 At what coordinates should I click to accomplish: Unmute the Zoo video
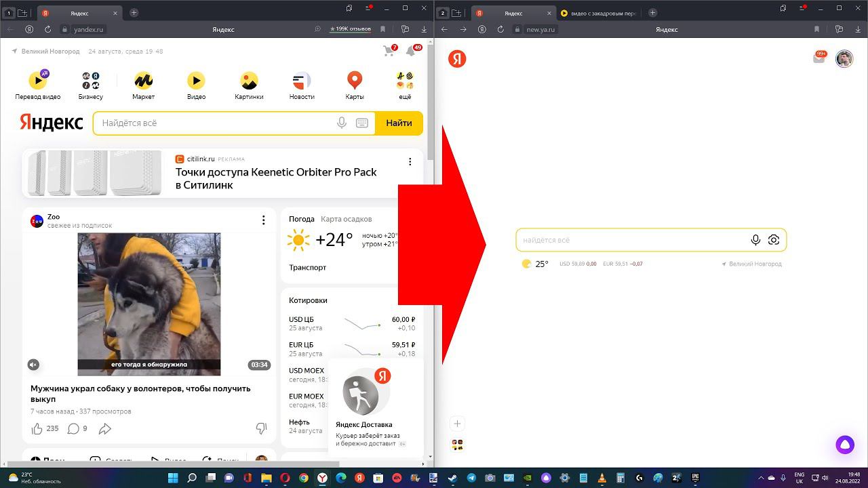[33, 365]
